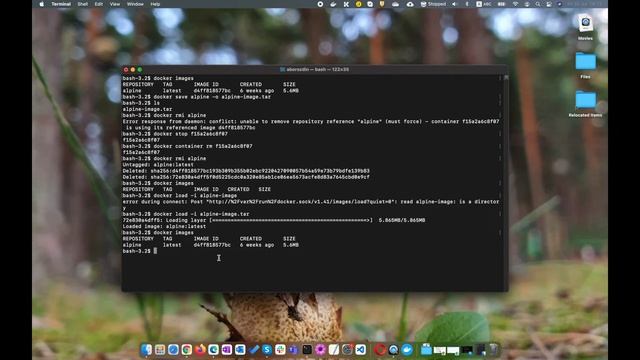640x360 pixels.
Task: Click the 'docker container rm f15a2a6c8f07' command
Action: (203, 146)
